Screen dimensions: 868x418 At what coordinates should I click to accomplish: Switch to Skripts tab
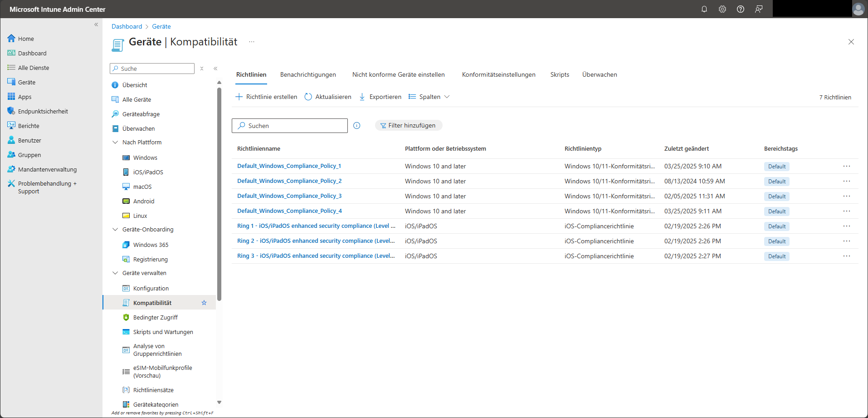coord(560,74)
